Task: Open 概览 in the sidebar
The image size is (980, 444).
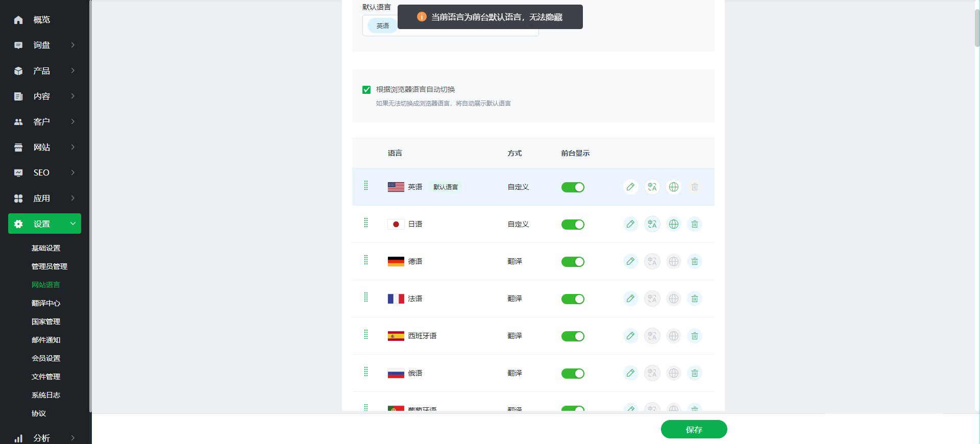Action: coord(44,19)
